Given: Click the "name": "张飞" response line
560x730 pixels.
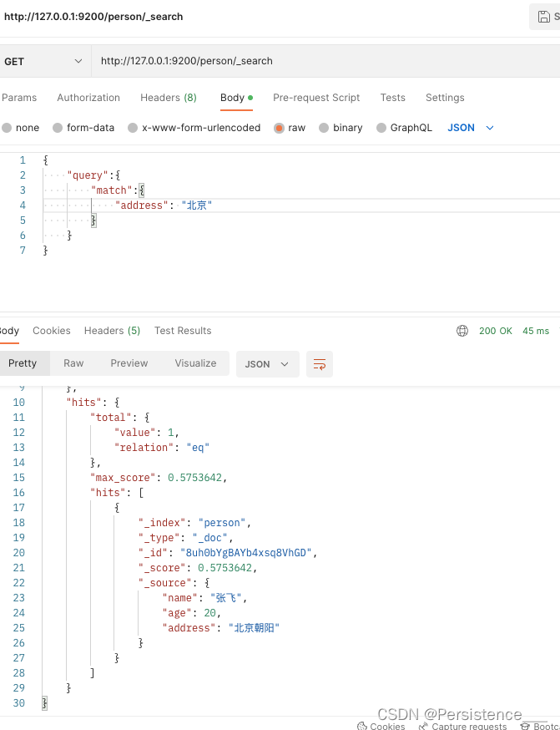Looking at the screenshot, I should [204, 598].
